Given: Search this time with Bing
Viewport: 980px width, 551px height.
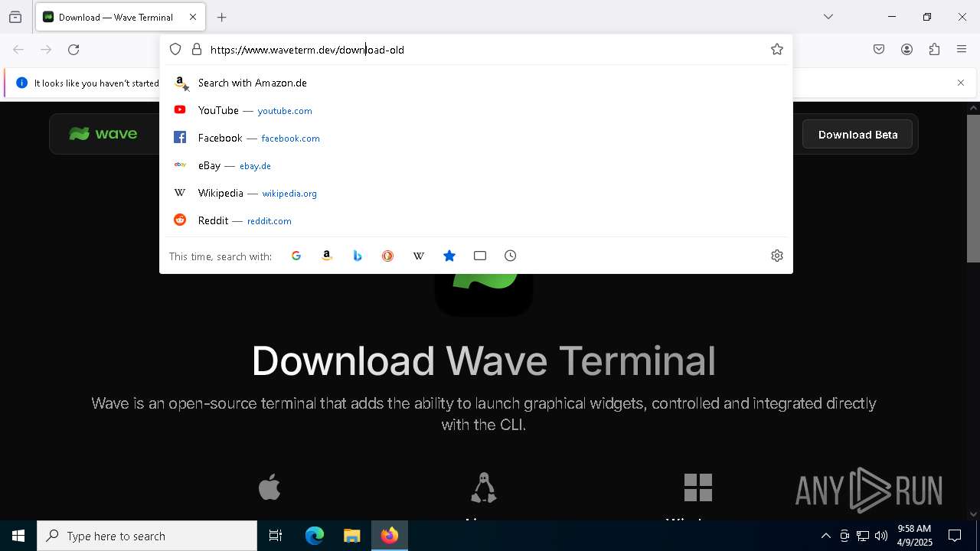Looking at the screenshot, I should pyautogui.click(x=358, y=256).
